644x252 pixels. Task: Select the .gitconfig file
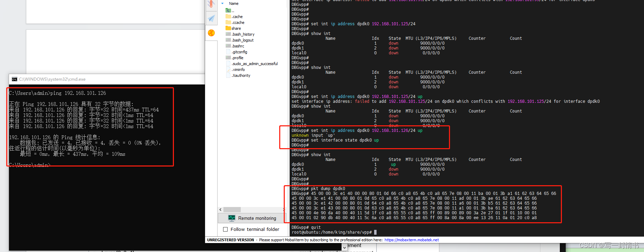click(237, 52)
